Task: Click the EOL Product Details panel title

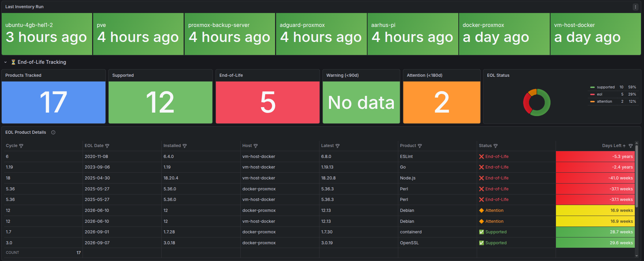Action: (x=26, y=132)
